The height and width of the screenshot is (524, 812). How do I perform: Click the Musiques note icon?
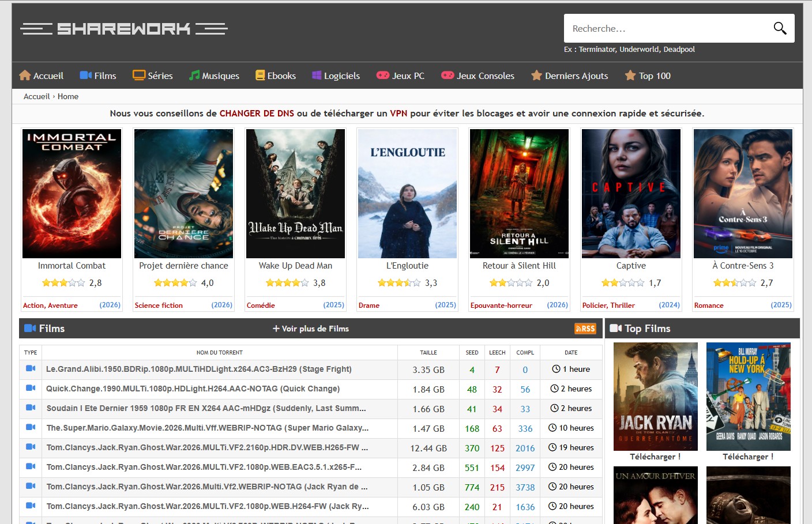(x=194, y=75)
